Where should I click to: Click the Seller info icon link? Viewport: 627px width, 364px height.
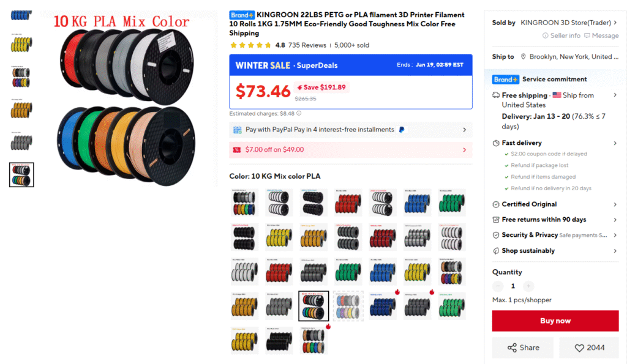545,35
